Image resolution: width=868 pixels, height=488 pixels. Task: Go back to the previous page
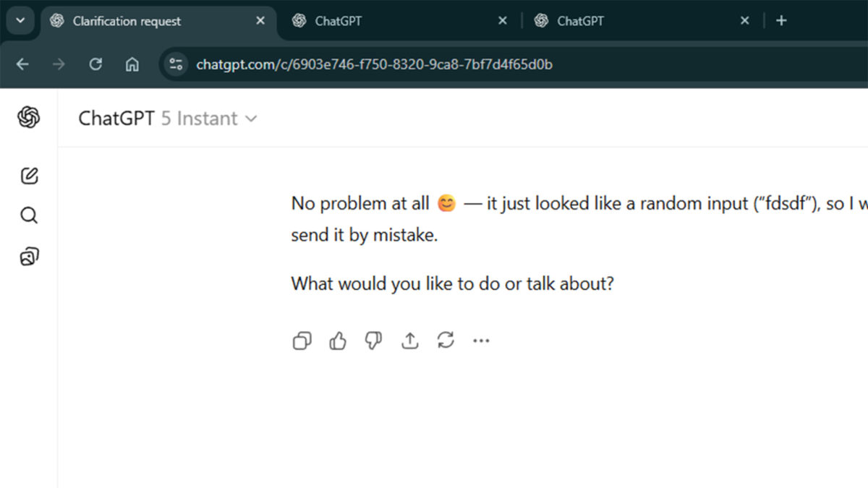[x=22, y=64]
